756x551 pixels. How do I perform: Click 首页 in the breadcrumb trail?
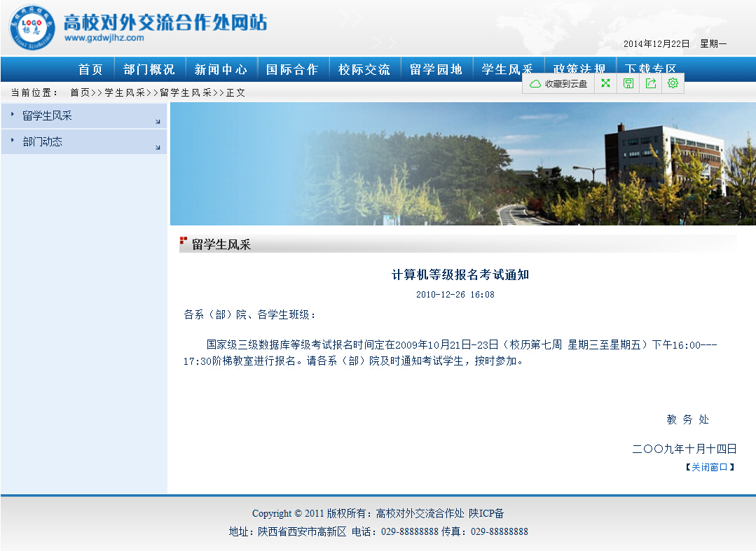pyautogui.click(x=80, y=92)
